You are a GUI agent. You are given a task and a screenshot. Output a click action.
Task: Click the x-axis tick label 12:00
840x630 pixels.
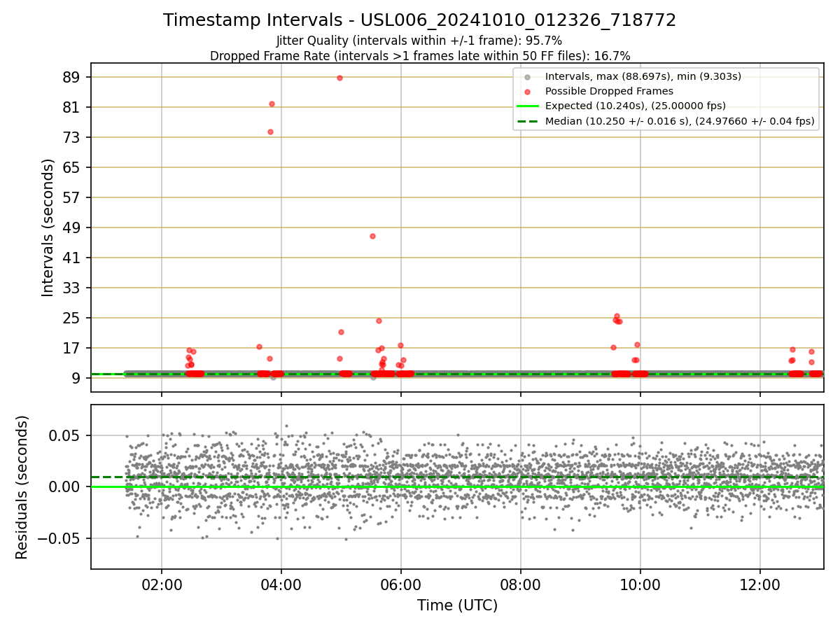pyautogui.click(x=760, y=584)
